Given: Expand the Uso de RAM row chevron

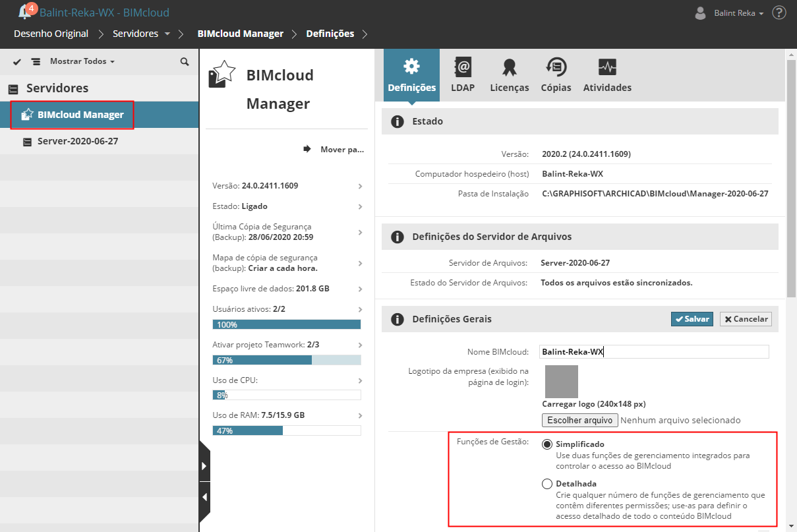Looking at the screenshot, I should [360, 416].
